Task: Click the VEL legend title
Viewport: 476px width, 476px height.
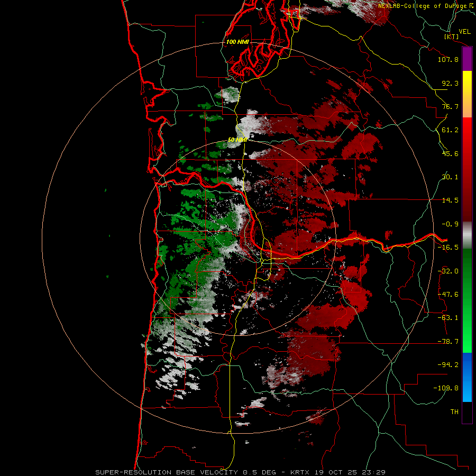Action: pos(465,32)
